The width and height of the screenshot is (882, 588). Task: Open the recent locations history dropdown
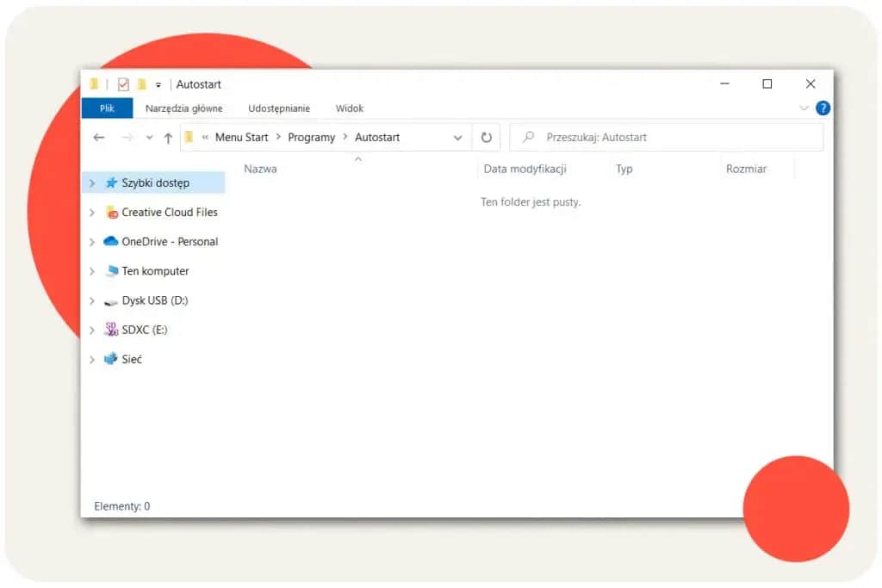pos(148,137)
